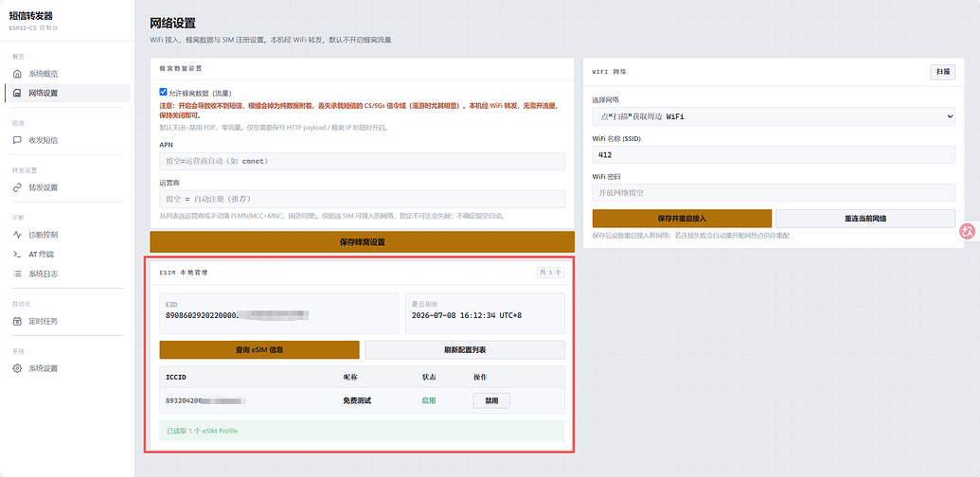980x477 pixels.
Task: Click the 状态 column header
Action: [429, 378]
